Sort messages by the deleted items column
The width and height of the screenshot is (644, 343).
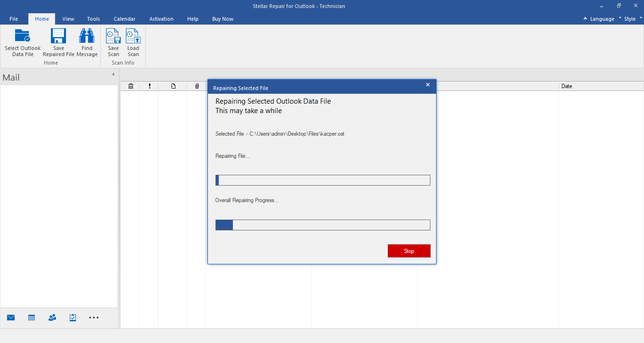131,86
